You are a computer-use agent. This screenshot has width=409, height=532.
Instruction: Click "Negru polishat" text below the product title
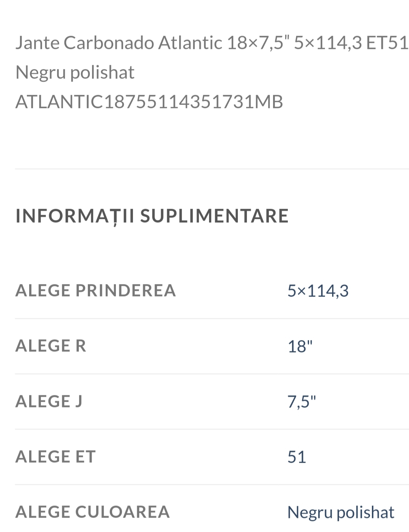tap(75, 72)
